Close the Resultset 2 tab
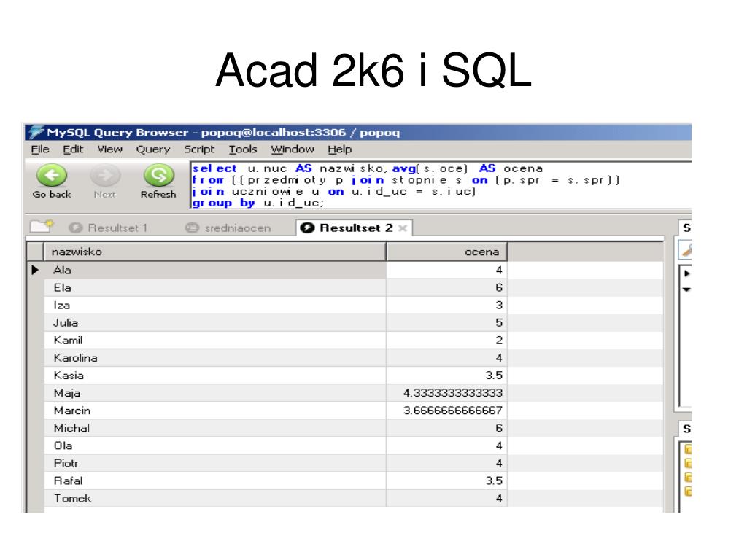747x560 pixels. point(403,228)
